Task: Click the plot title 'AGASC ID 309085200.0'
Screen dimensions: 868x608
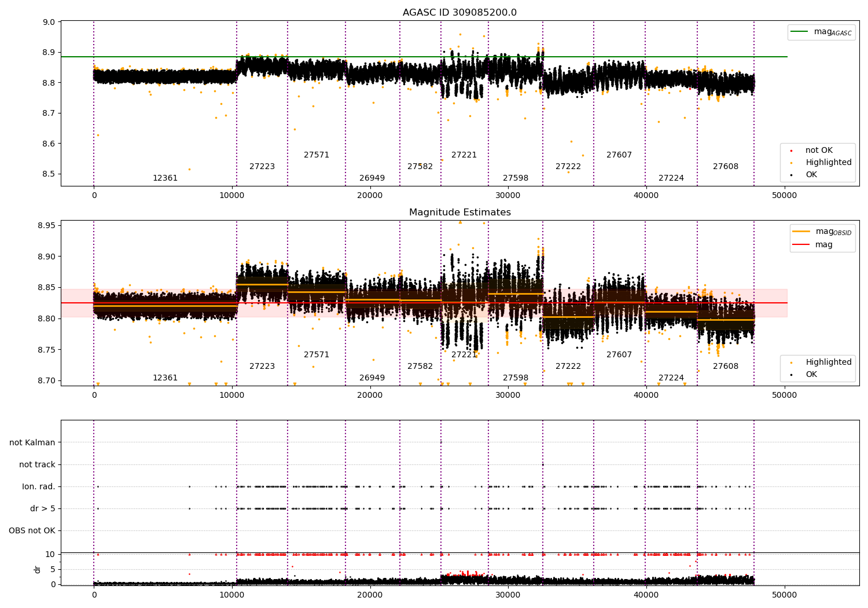Action: [x=459, y=13]
